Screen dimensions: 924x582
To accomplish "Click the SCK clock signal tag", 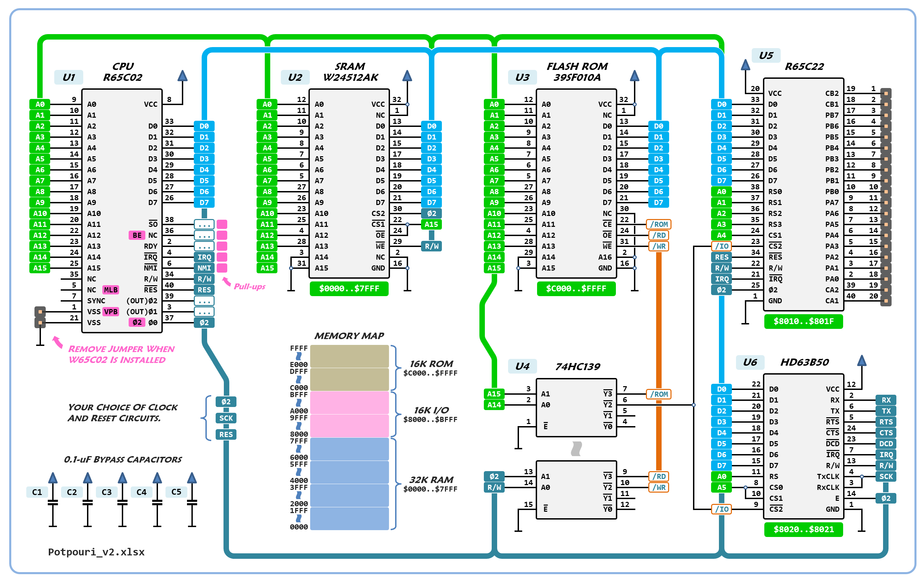I will point(226,418).
